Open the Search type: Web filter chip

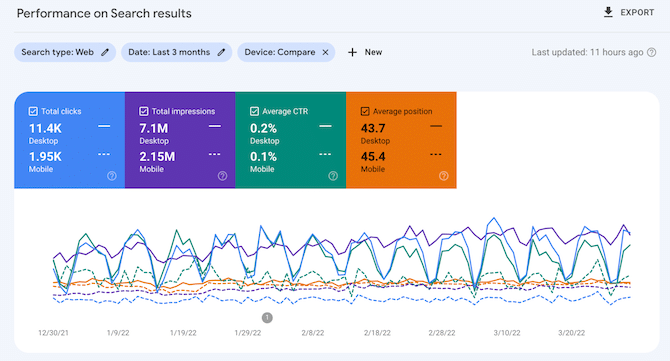point(65,52)
